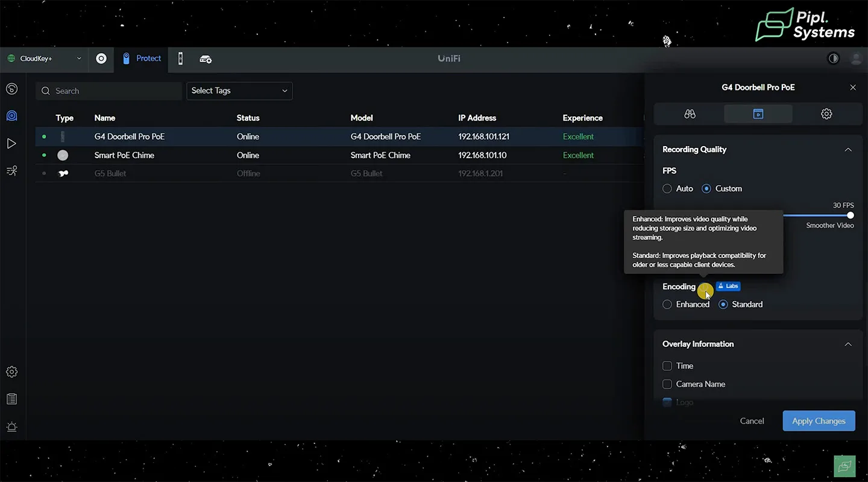Image resolution: width=868 pixels, height=482 pixels.
Task: Switch to the Protect application tab
Action: (142, 59)
